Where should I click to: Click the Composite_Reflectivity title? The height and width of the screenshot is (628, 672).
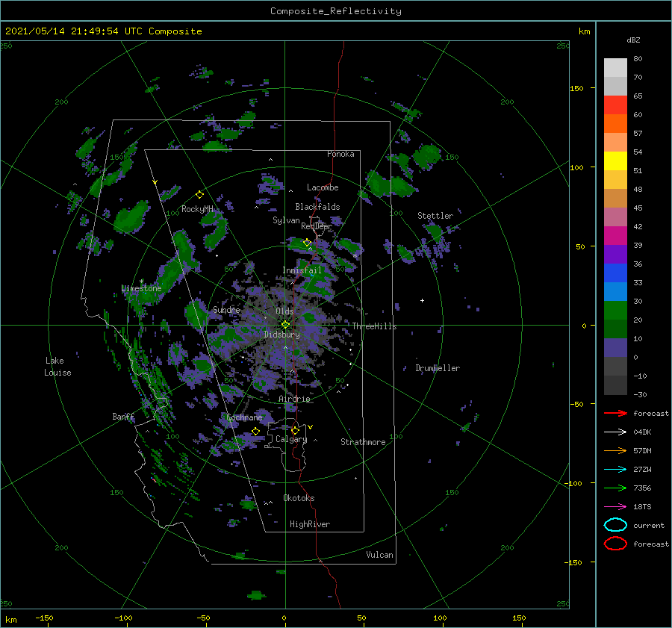click(336, 11)
